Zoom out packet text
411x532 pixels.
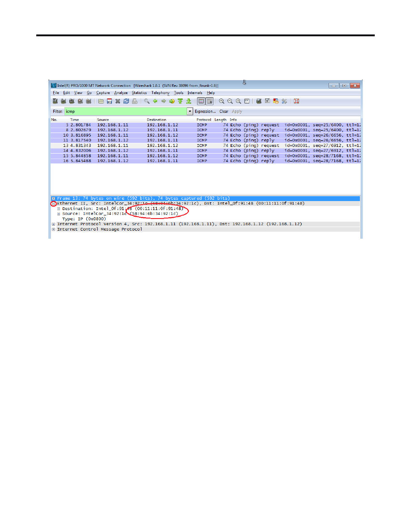(230, 101)
